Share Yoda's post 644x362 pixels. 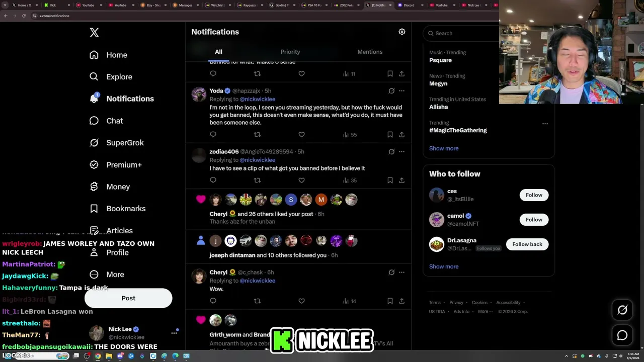pyautogui.click(x=401, y=135)
